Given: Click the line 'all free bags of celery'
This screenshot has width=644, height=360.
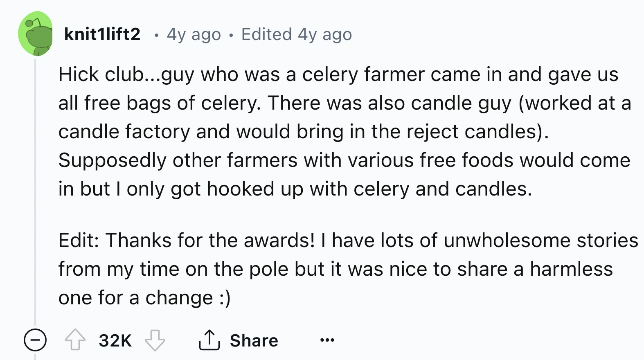Looking at the screenshot, I should (344, 103).
